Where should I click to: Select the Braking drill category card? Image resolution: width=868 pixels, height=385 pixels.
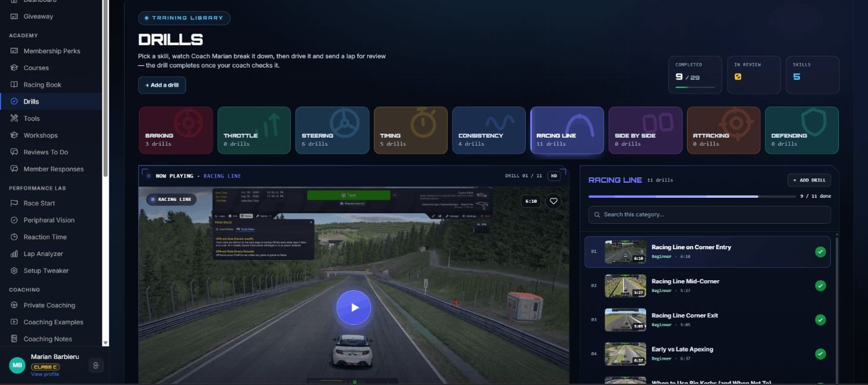click(x=175, y=130)
